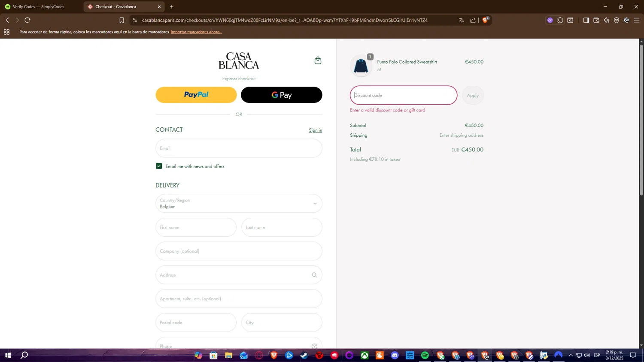Screen dimensions: 644x362
Task: Click the Sign in link
Action: coord(316,130)
